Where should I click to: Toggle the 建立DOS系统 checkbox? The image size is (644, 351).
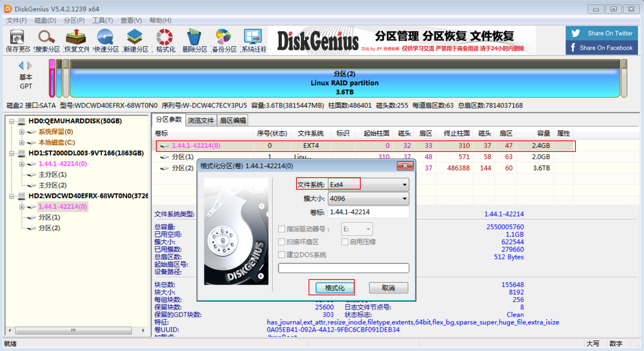[x=282, y=255]
